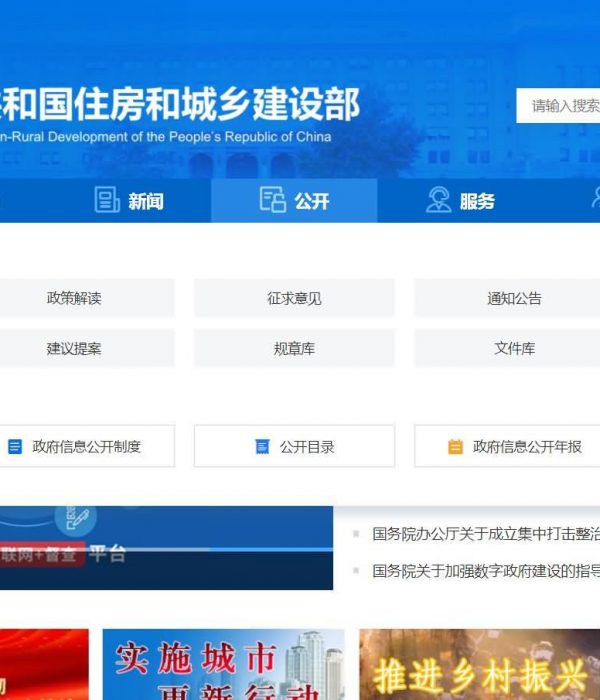
Task: Open 公开目录 disclosure catalog
Action: [x=294, y=446]
